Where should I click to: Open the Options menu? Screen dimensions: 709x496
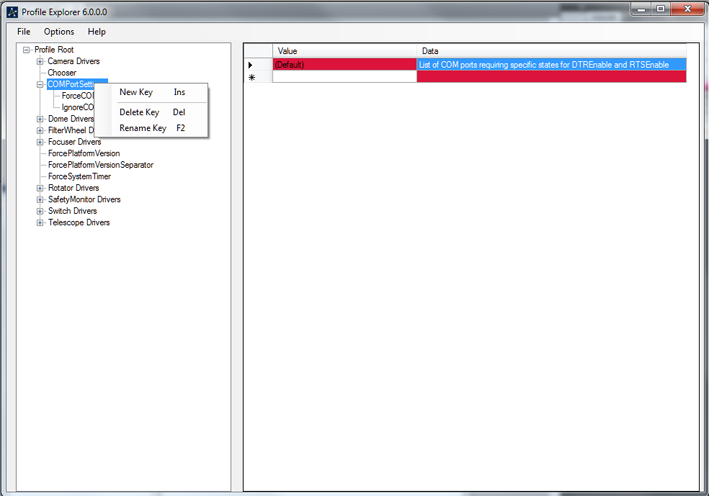[x=59, y=32]
